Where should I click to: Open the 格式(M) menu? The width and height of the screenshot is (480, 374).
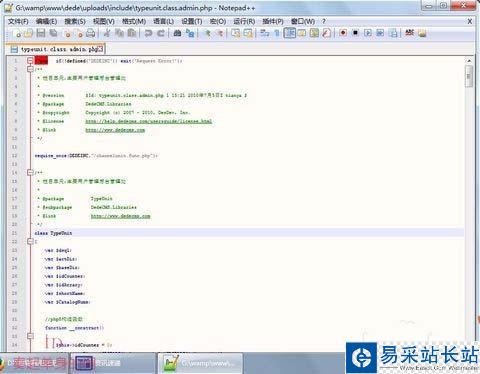[134, 21]
